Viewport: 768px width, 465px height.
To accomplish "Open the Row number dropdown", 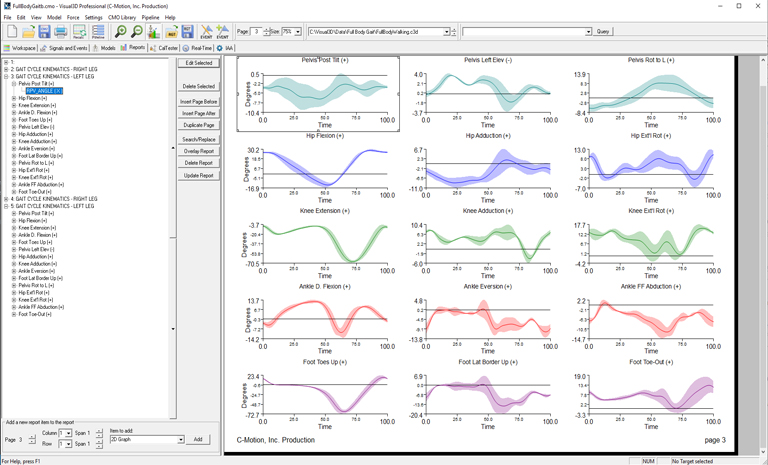I will coord(69,444).
